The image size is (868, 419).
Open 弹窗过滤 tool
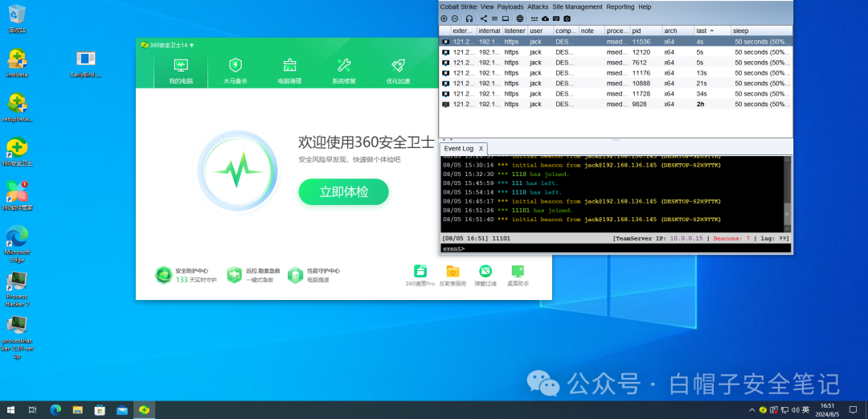point(485,276)
